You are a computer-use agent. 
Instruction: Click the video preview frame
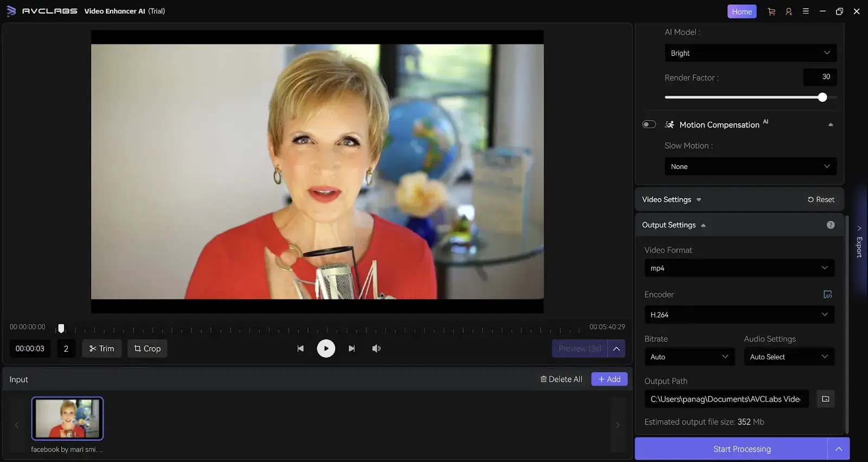(x=317, y=172)
